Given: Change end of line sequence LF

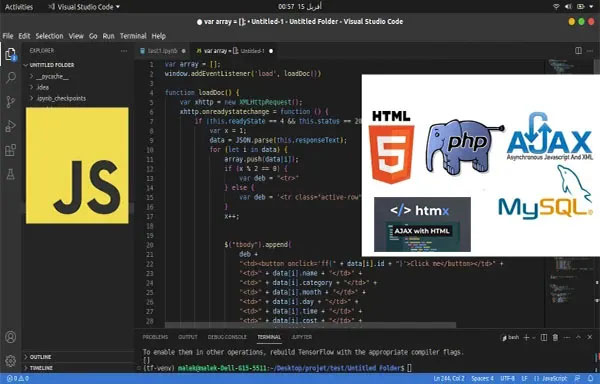Looking at the screenshot, I should [x=525, y=379].
